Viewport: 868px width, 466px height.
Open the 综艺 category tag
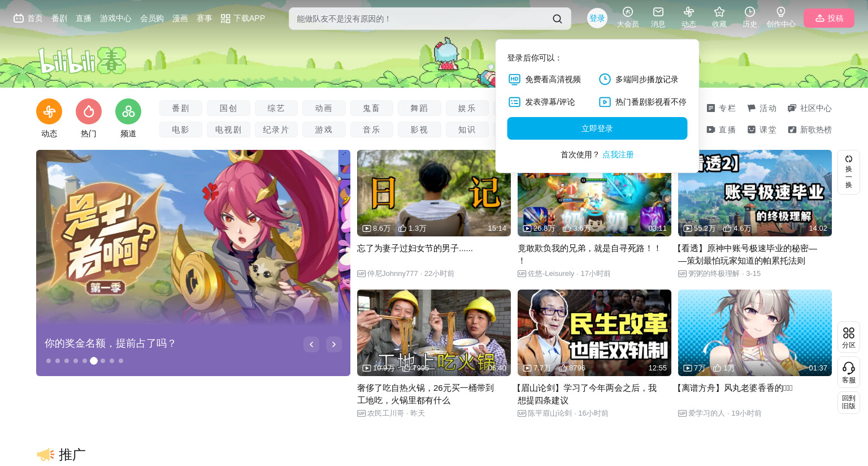coord(276,108)
